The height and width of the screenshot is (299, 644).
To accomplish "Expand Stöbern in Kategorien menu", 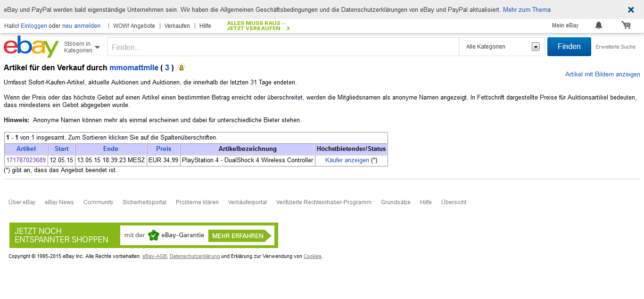I will [x=82, y=47].
